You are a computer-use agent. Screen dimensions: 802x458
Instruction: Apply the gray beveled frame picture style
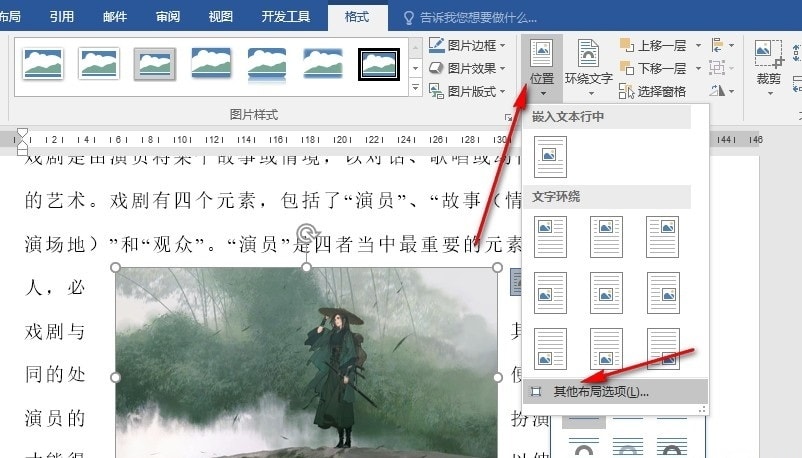155,64
